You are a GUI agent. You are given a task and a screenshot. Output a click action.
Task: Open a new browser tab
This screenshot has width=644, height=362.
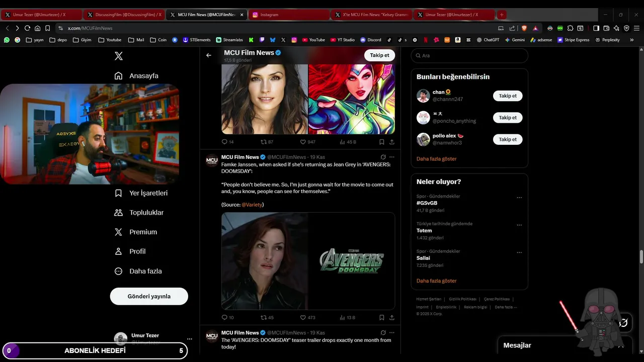pyautogui.click(x=502, y=15)
